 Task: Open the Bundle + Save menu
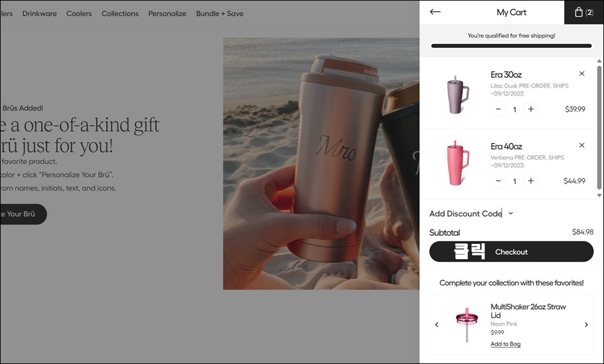(220, 13)
